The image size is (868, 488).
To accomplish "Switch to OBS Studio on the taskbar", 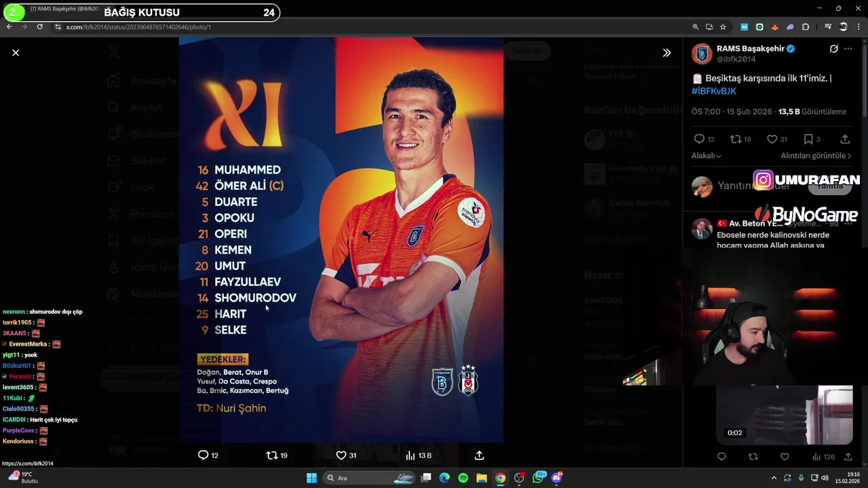I will coord(519,478).
